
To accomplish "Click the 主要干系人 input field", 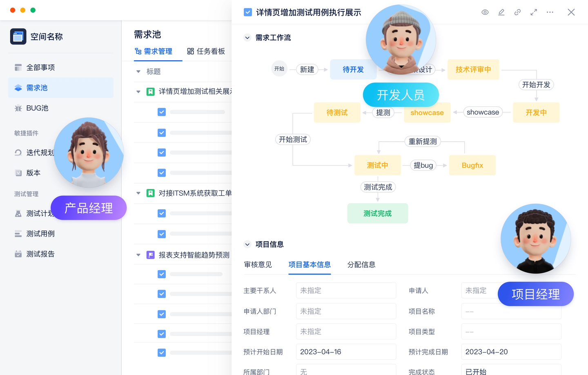I will (346, 291).
